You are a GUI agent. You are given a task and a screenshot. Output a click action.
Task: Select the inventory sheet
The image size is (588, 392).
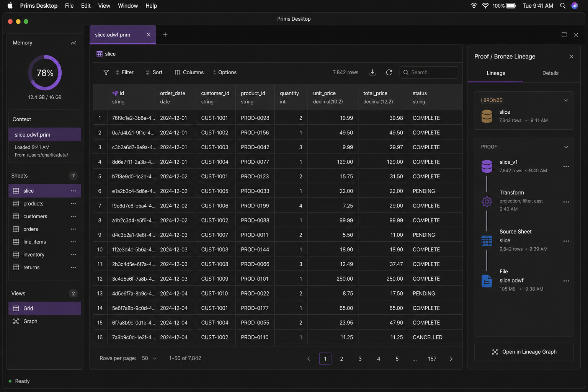[x=45, y=255]
